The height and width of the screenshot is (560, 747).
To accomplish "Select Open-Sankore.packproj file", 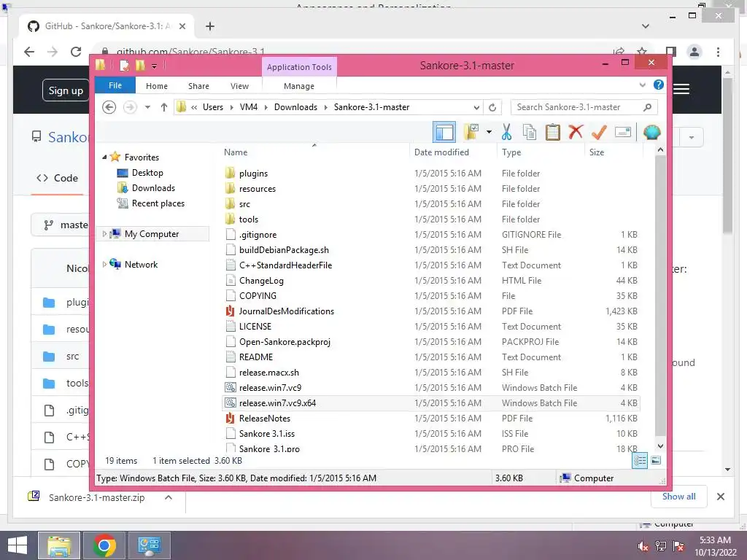I will pyautogui.click(x=285, y=341).
